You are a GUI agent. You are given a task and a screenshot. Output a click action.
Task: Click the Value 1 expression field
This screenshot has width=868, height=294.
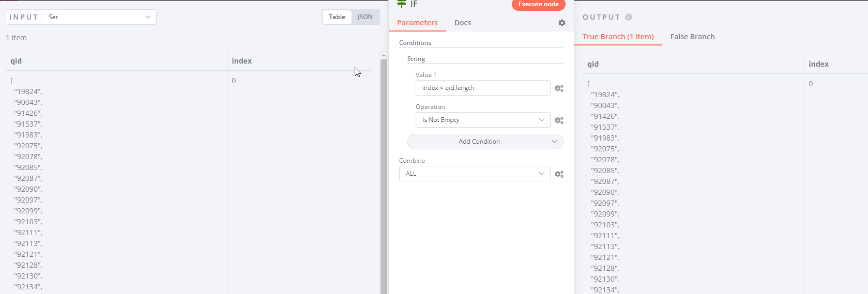pyautogui.click(x=483, y=88)
